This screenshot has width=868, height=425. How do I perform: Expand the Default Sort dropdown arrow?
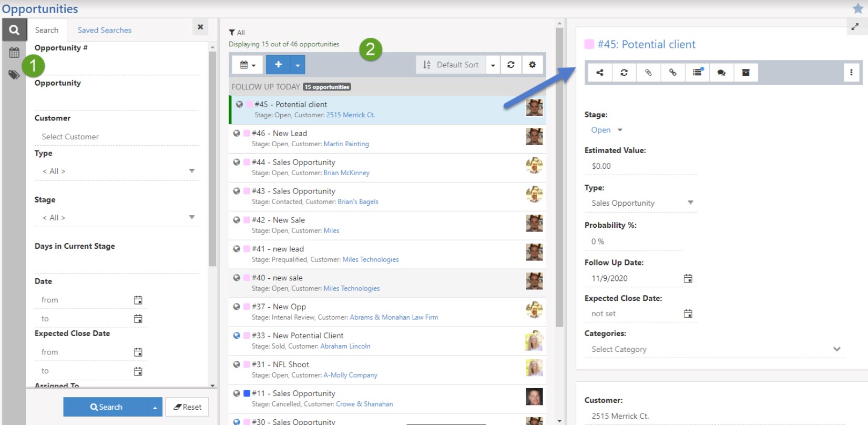(x=493, y=65)
